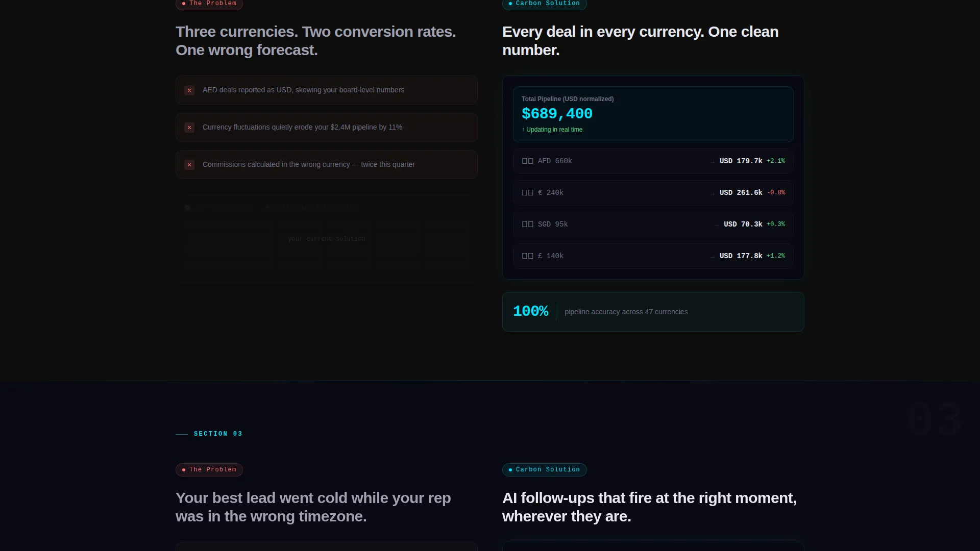Viewport: 980px width, 551px height.
Task: Select the flag icon in € 240k row
Action: click(527, 193)
